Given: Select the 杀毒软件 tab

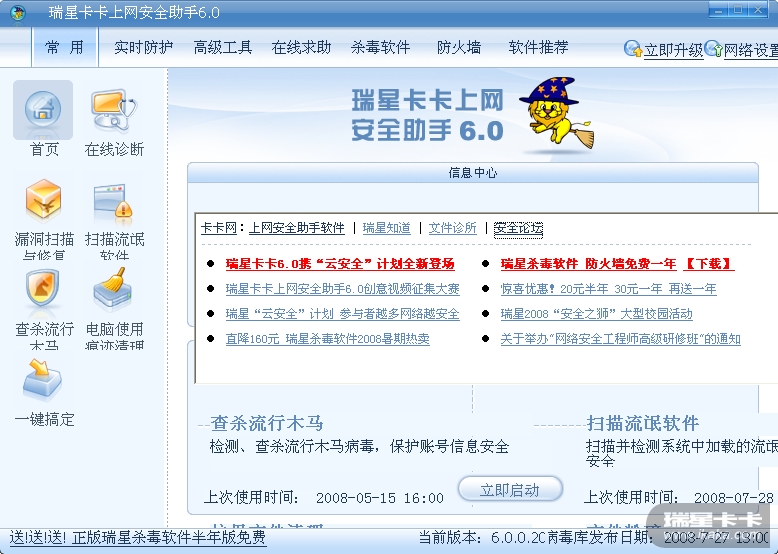Looking at the screenshot, I should [381, 48].
